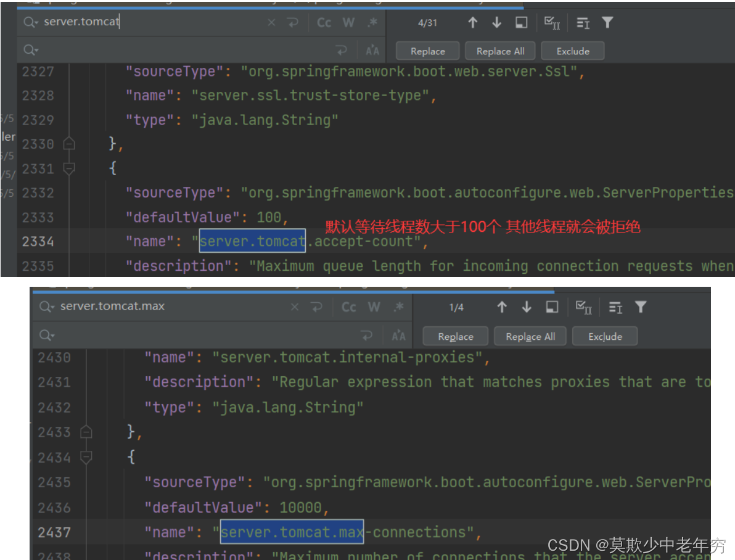Collapse code block at line 2433
This screenshot has height=560, width=735.
[x=86, y=432]
